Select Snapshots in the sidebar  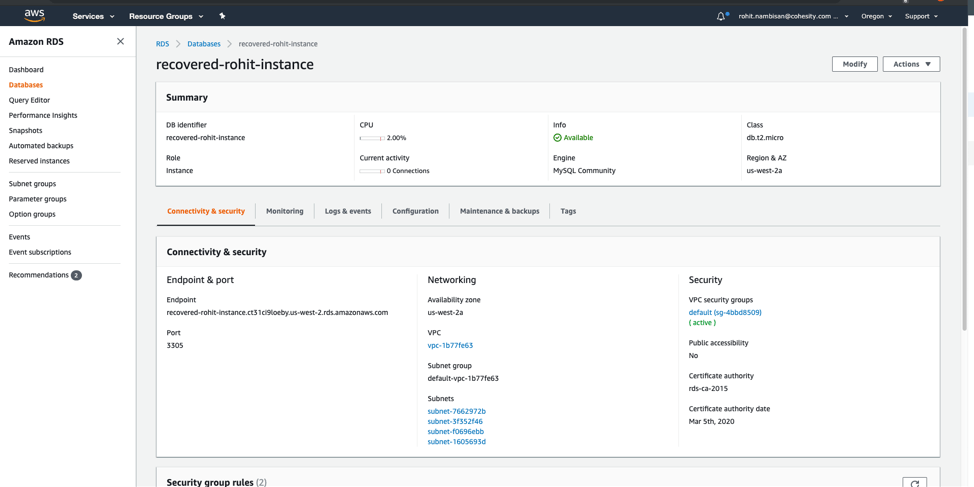point(26,130)
